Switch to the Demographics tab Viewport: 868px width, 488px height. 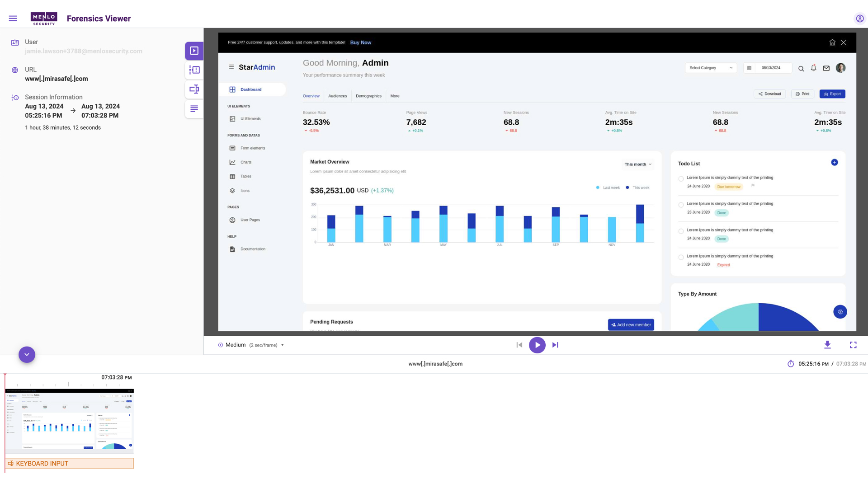(368, 96)
